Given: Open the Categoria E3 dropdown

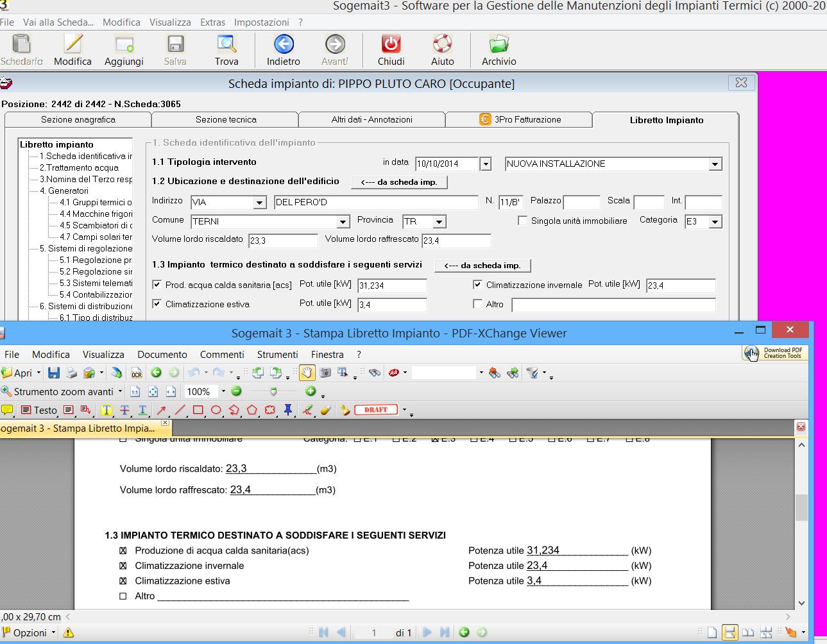Looking at the screenshot, I should click(x=715, y=222).
